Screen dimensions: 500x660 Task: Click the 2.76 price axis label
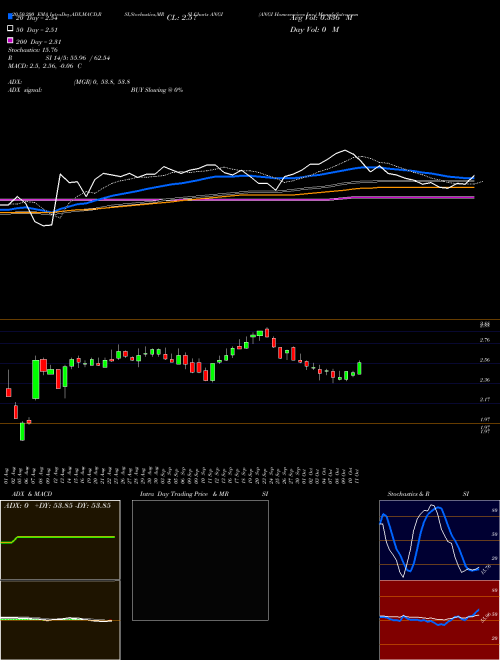[x=484, y=340]
